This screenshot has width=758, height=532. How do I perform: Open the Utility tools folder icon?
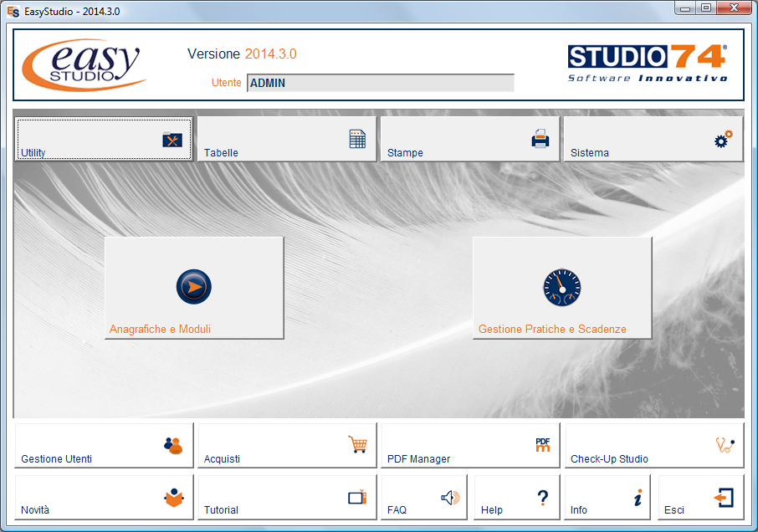(x=172, y=141)
